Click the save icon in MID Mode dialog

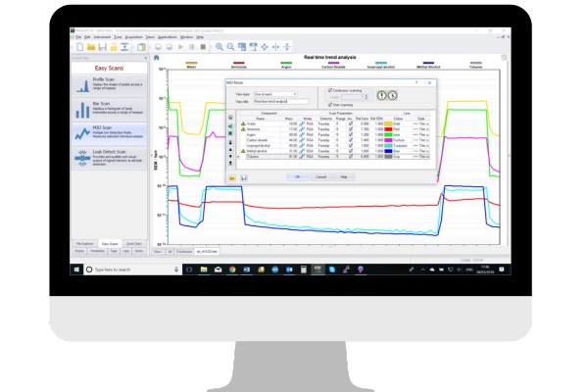(242, 177)
